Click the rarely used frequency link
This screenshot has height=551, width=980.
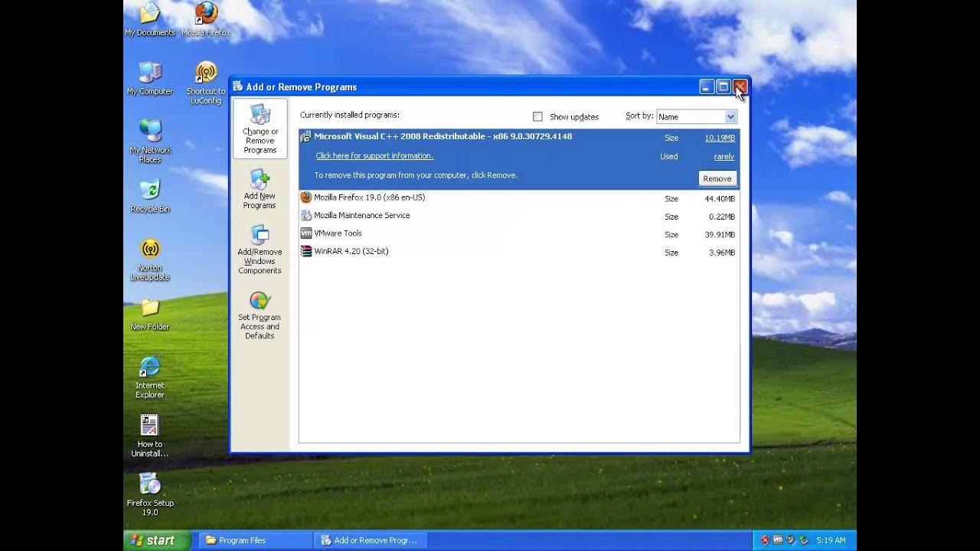724,157
